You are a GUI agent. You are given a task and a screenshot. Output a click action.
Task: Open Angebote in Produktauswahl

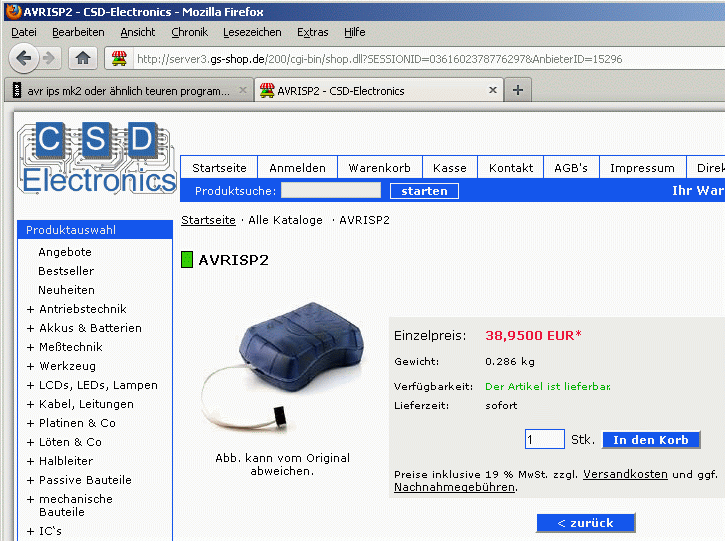[x=65, y=252]
